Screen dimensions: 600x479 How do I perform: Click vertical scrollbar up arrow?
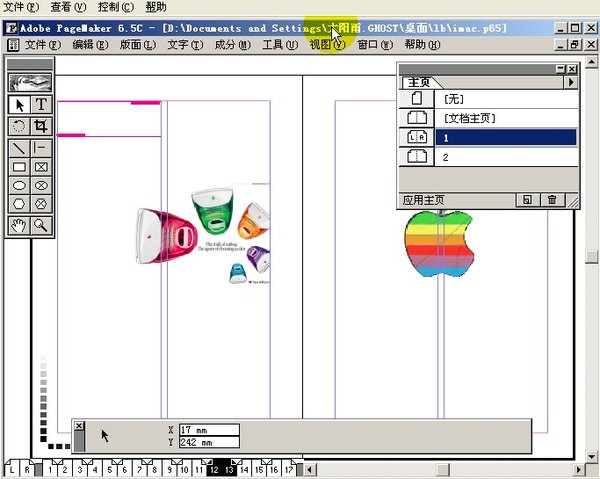pyautogui.click(x=592, y=62)
